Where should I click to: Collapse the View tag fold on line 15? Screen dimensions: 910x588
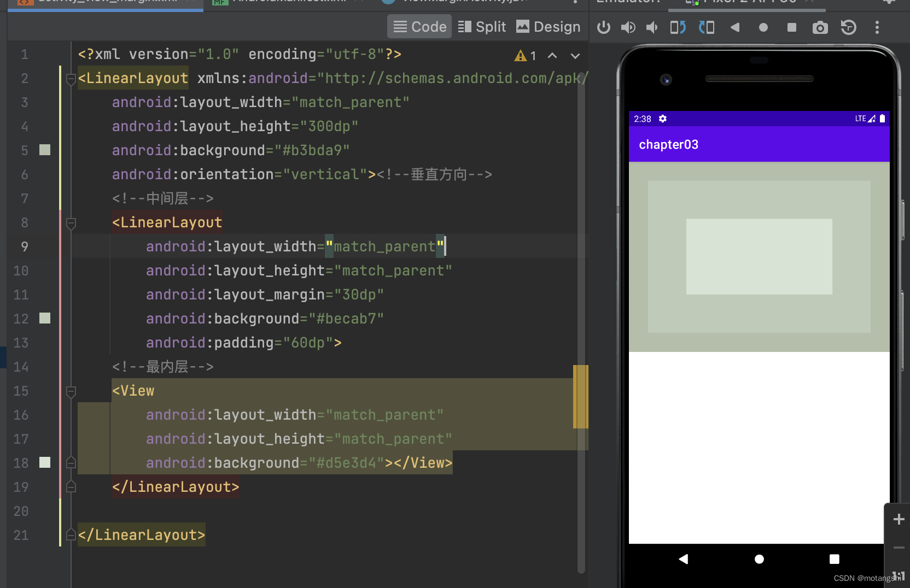(71, 391)
